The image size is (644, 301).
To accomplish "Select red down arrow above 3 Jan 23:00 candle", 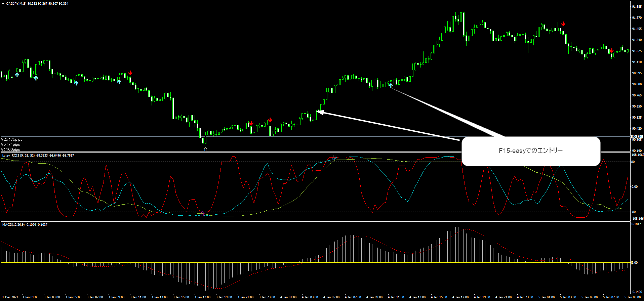I will pos(270,120).
